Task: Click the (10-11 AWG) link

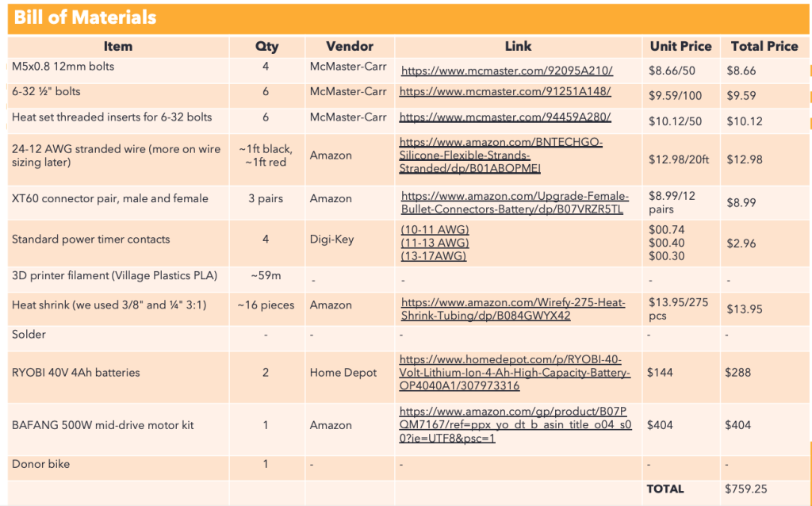Action: pyautogui.click(x=435, y=229)
